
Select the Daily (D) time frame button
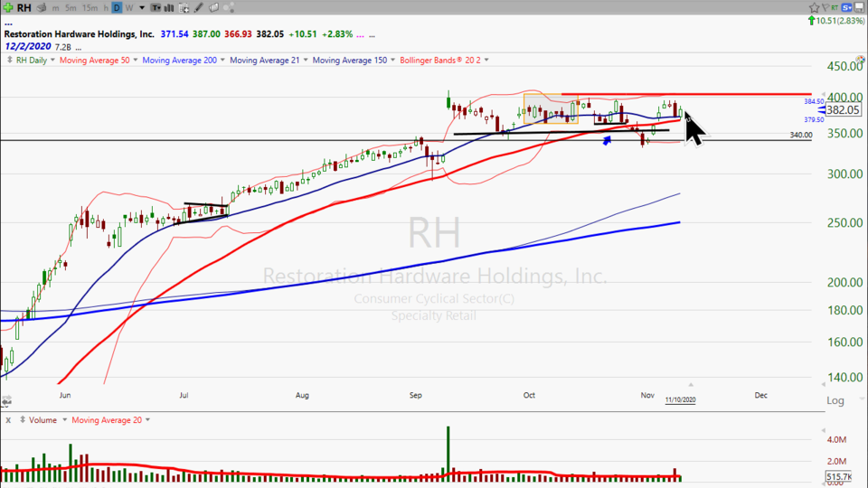tap(117, 8)
